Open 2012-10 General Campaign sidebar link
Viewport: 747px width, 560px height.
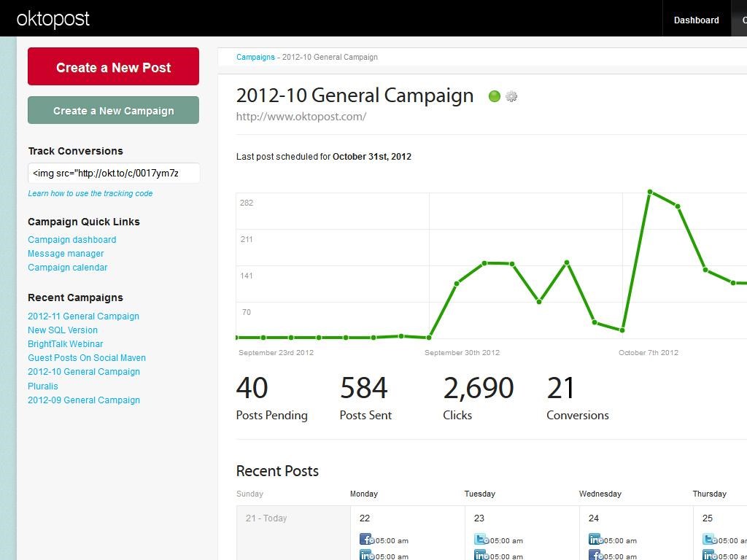point(84,371)
